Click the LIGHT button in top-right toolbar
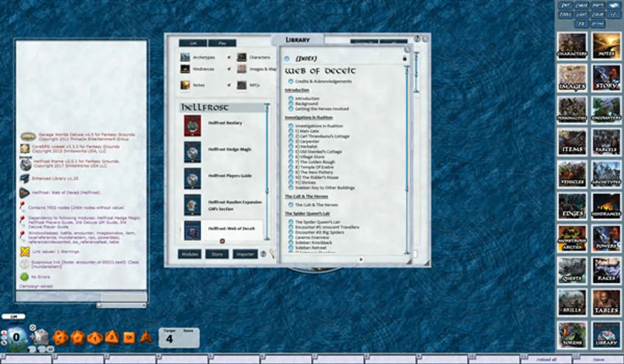The height and width of the screenshot is (364, 624). [x=582, y=15]
